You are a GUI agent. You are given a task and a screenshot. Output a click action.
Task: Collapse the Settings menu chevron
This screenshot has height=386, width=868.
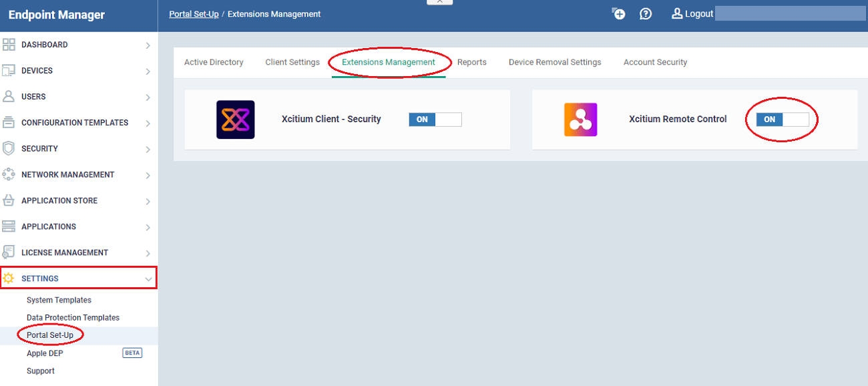[148, 279]
